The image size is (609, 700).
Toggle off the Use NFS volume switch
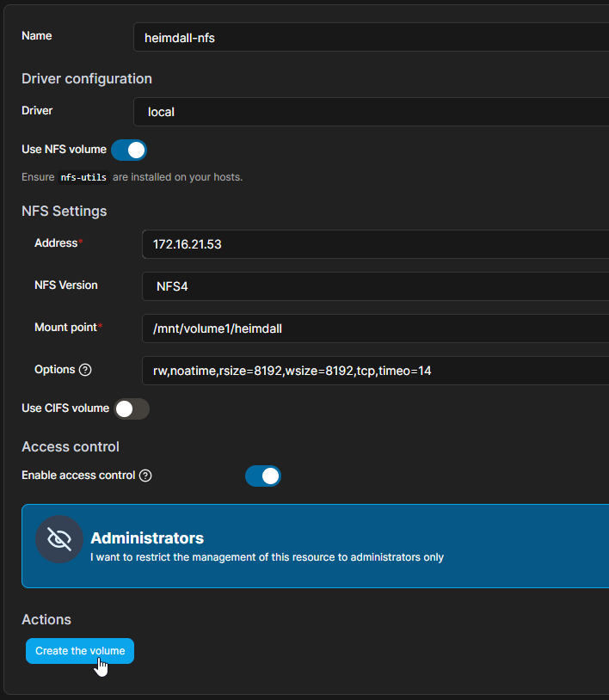click(129, 150)
